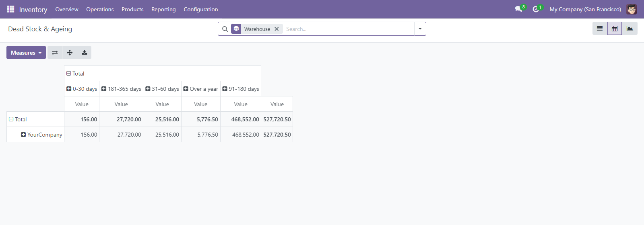Sort by the grand total Value column

(x=277, y=104)
